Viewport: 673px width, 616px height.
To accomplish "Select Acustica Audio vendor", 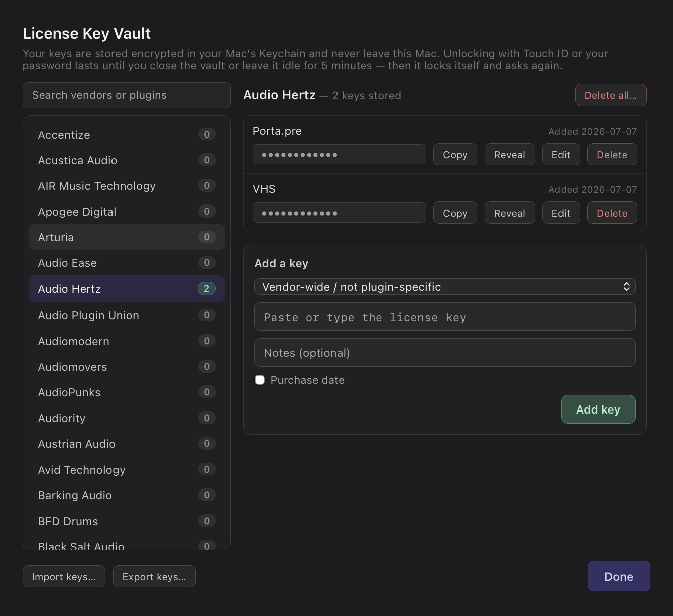I will click(127, 160).
